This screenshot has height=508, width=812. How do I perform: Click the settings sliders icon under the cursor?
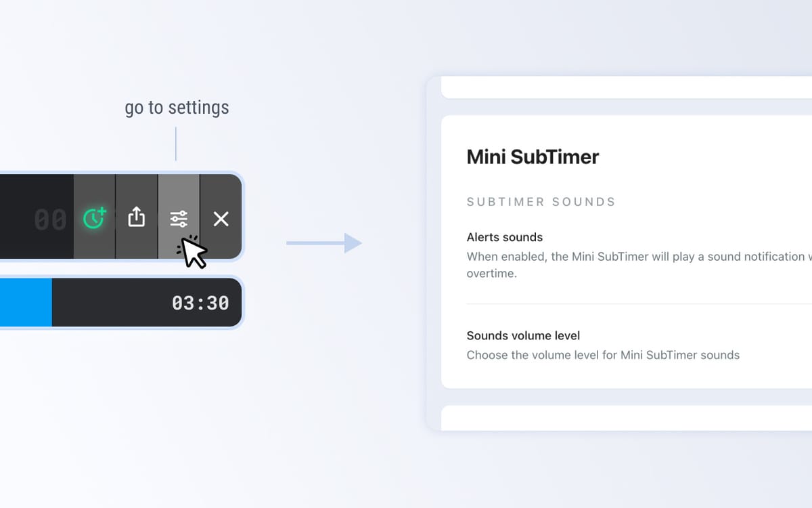click(x=179, y=217)
